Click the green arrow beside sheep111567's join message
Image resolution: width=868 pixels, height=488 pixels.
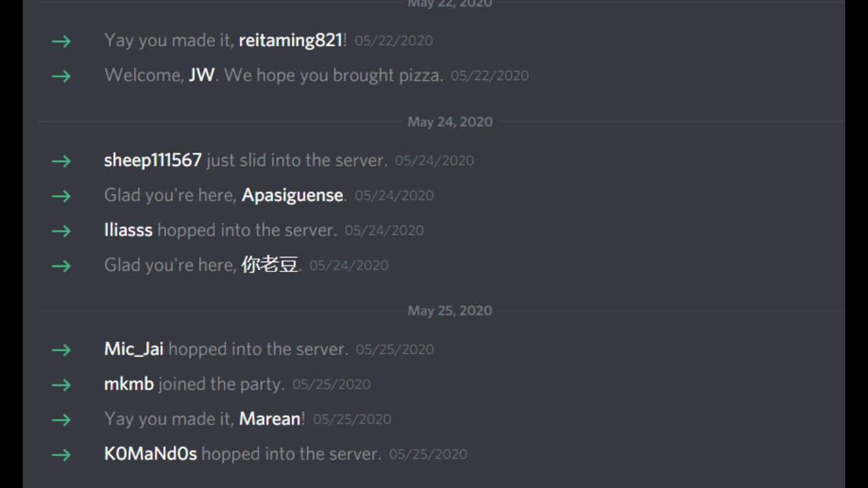tap(61, 161)
